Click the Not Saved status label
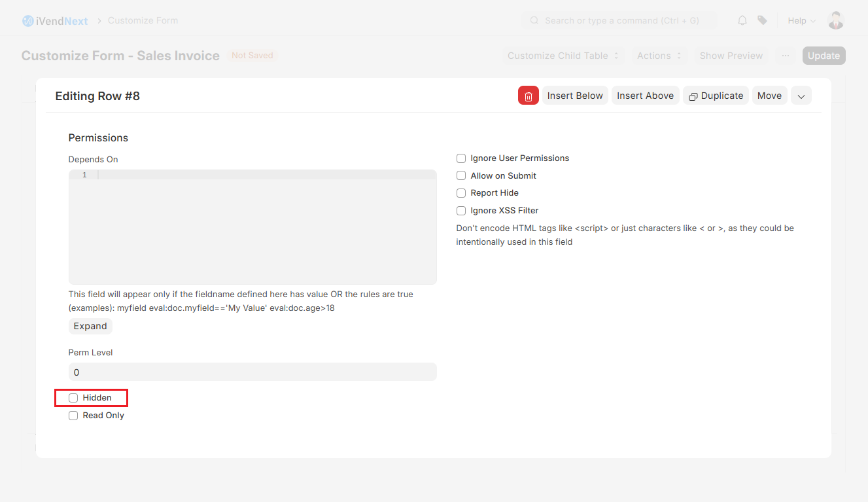868x502 pixels. 252,56
